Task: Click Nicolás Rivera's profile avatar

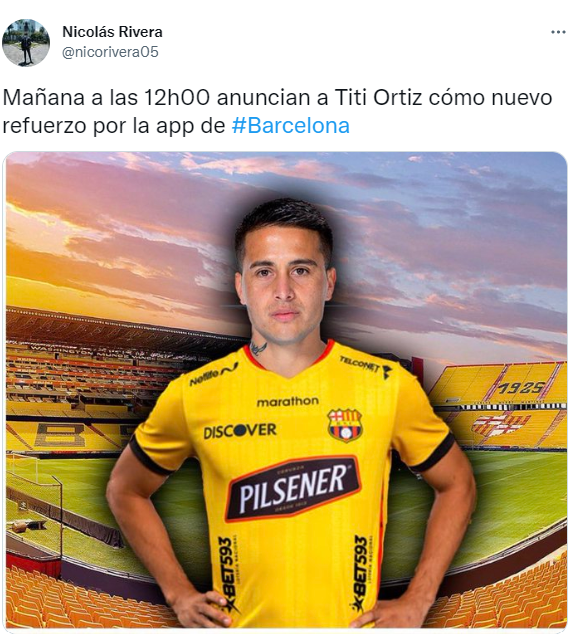Action: point(26,43)
